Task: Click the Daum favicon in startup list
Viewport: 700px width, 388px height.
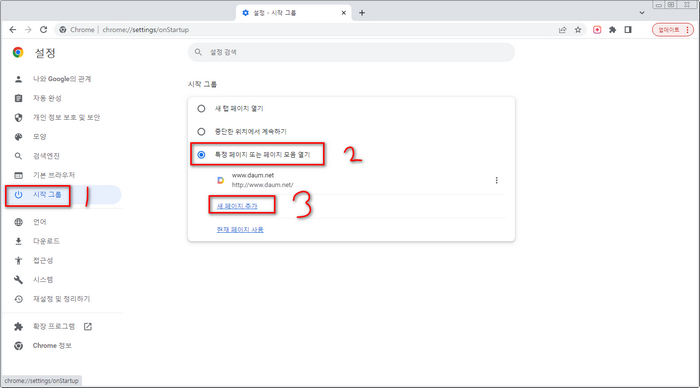Action: 221,180
